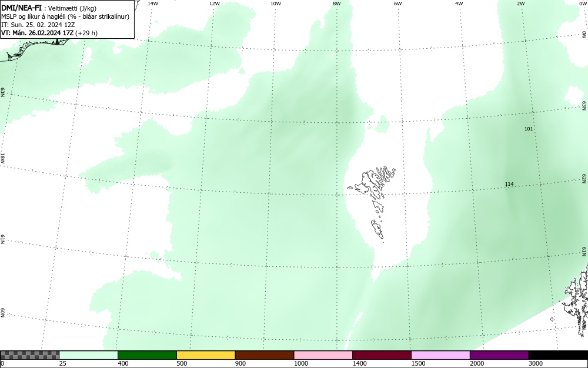Click the yellow 500–900 legend swatch
This screenshot has width=588, height=368.
[x=206, y=355]
